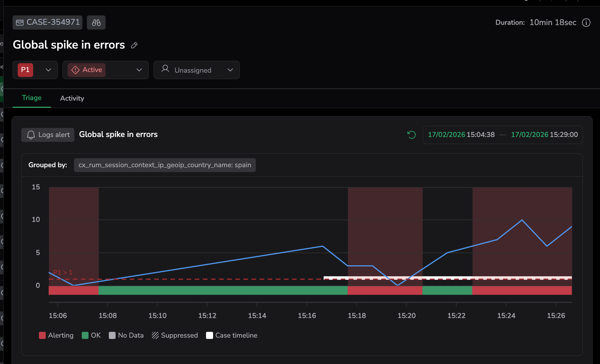Viewport: 600px width, 364px height.
Task: Expand the Unassigned assignee dropdown chevron
Action: point(230,70)
